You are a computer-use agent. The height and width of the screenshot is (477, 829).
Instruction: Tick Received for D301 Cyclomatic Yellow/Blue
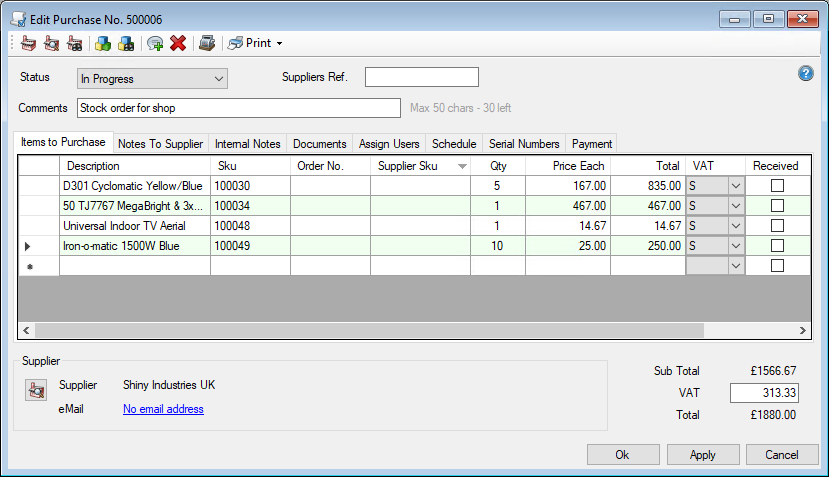pyautogui.click(x=777, y=185)
